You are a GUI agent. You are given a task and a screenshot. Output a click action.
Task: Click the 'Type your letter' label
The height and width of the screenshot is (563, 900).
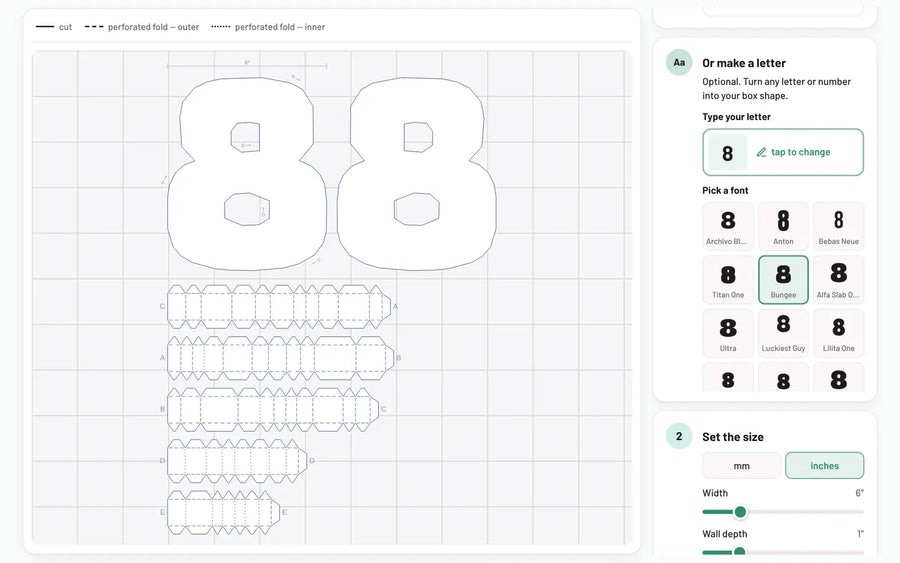point(736,117)
